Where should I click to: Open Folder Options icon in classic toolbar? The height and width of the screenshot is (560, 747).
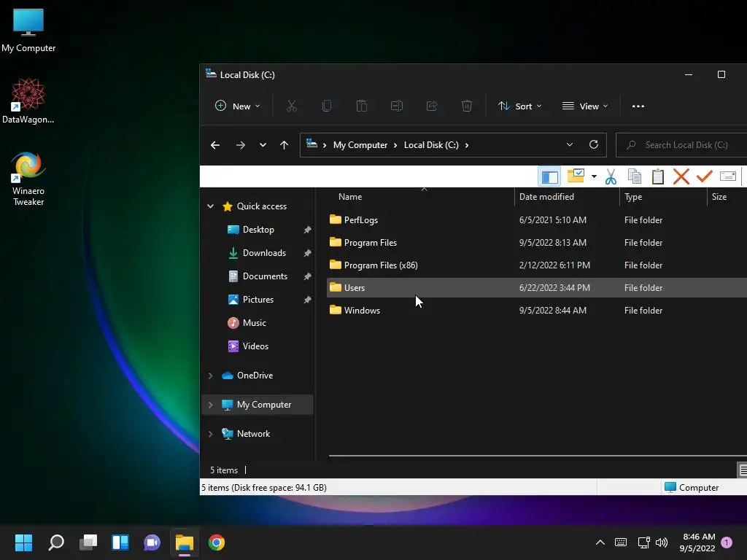pyautogui.click(x=576, y=176)
